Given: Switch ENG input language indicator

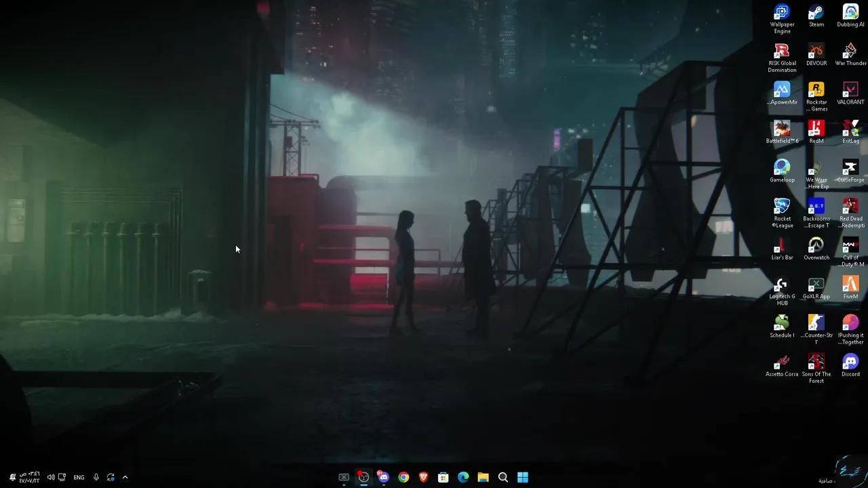Looking at the screenshot, I should click(x=79, y=477).
